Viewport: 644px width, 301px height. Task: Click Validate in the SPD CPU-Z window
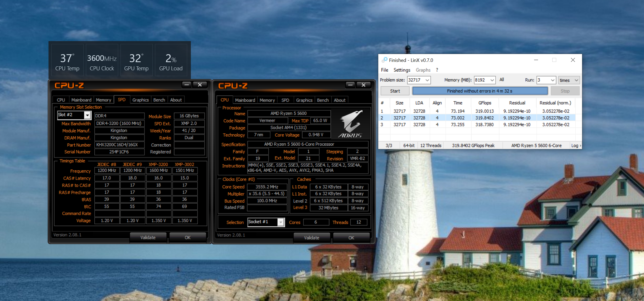[x=148, y=238]
